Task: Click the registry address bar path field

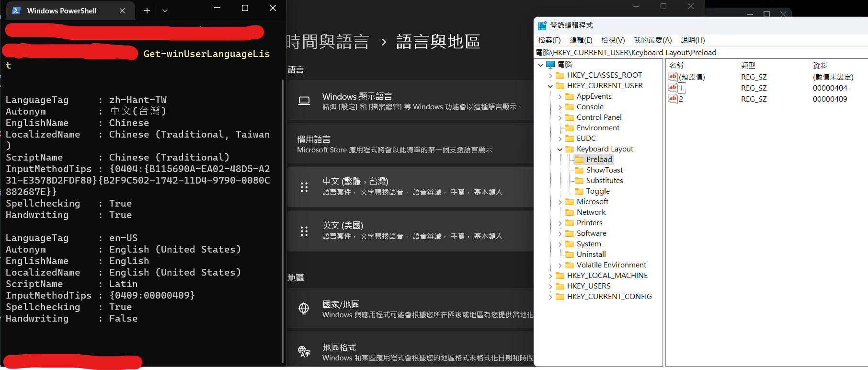Action: tap(702, 53)
